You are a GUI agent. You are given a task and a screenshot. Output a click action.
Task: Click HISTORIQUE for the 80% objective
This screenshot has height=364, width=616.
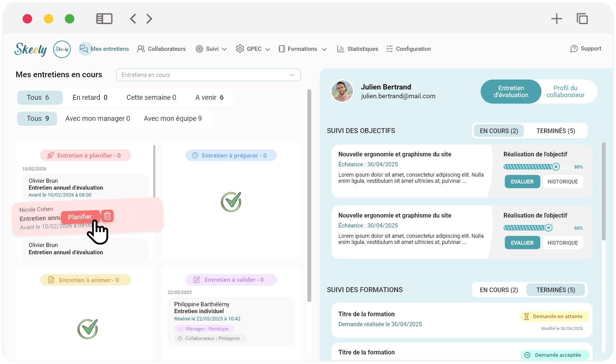(562, 182)
